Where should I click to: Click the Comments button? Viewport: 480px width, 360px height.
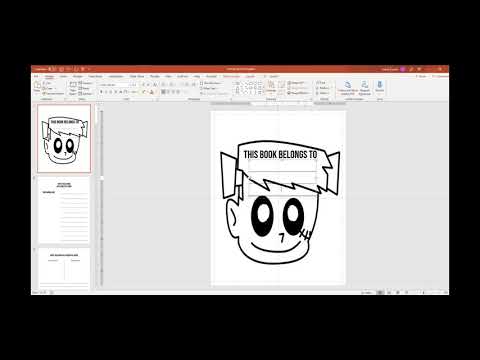[x=441, y=76]
